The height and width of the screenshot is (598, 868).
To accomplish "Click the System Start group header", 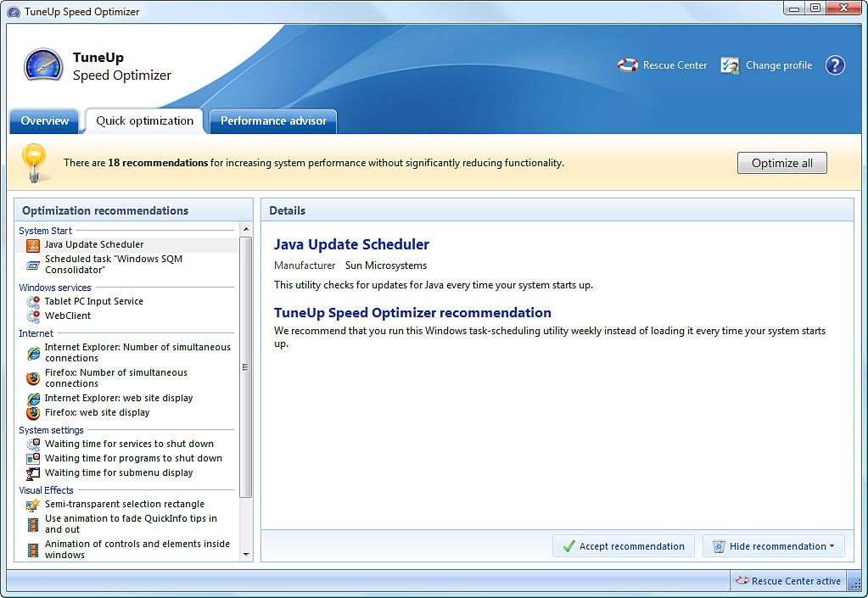I will coord(45,231).
